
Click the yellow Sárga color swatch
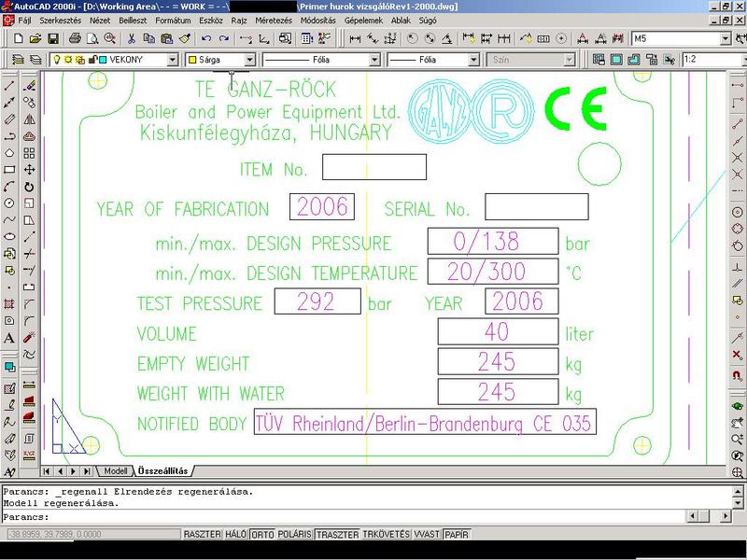point(192,60)
